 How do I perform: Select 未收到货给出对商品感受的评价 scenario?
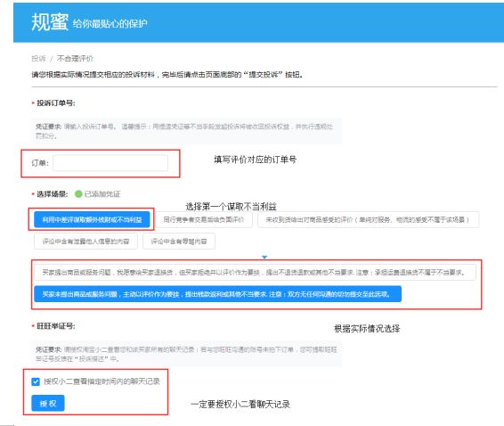tap(368, 220)
